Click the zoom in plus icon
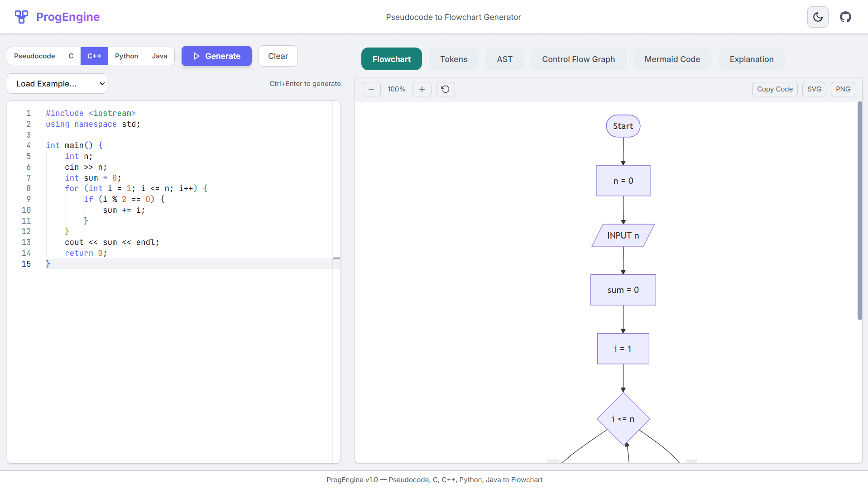This screenshot has height=488, width=868. (422, 89)
